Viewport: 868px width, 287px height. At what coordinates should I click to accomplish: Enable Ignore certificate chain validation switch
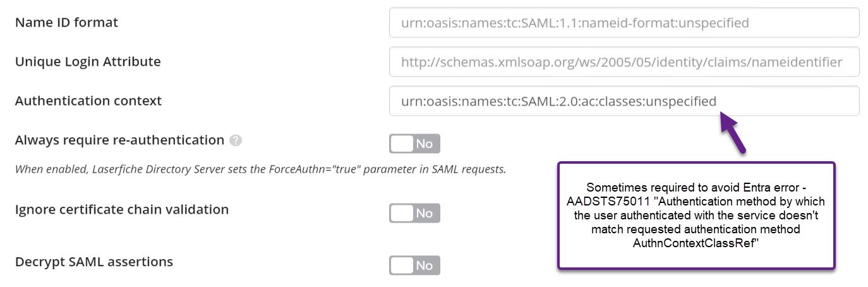coord(414,213)
